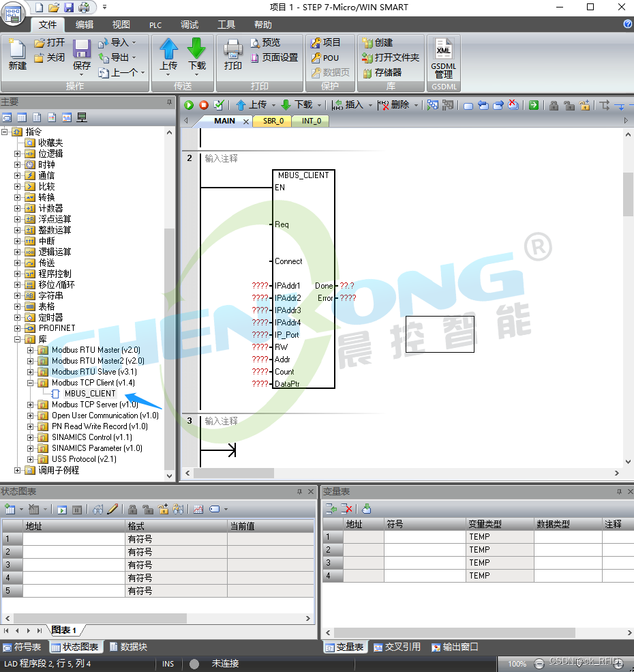Viewport: 634px width, 672px height.
Task: Click row 1 地址 cell in status chart
Action: [x=74, y=539]
